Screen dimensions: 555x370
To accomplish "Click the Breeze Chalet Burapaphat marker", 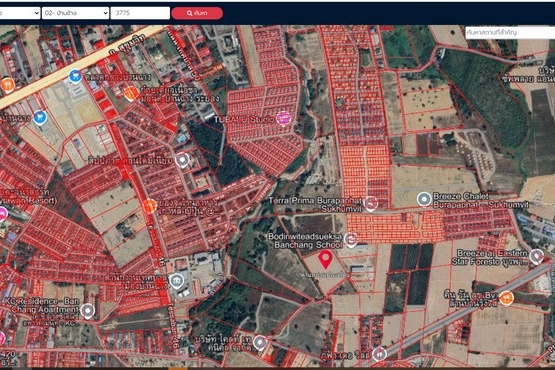I will [x=424, y=199].
